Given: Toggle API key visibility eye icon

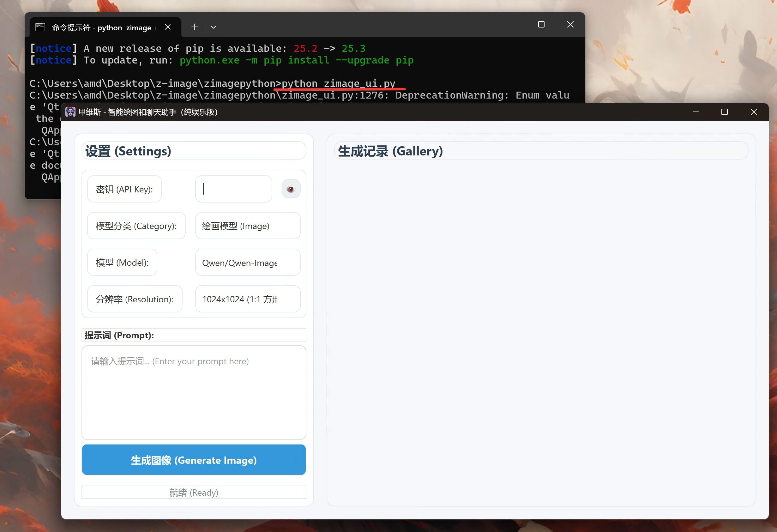Looking at the screenshot, I should click(x=291, y=189).
